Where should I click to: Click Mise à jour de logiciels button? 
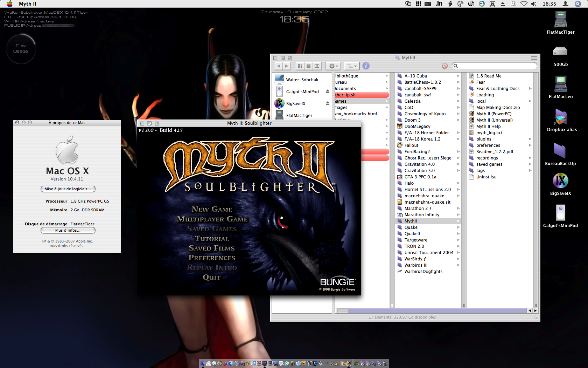[68, 189]
